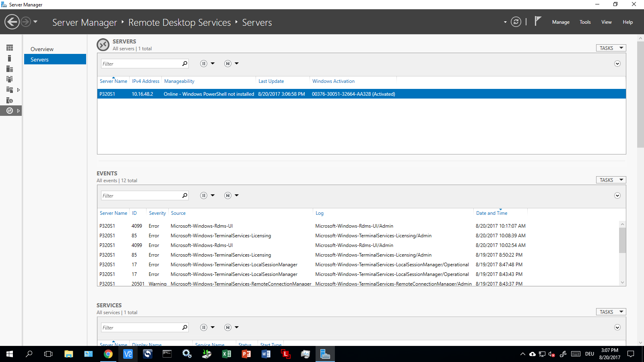Screen dimensions: 644x362
Task: Open the Manage menu
Action: (561, 22)
